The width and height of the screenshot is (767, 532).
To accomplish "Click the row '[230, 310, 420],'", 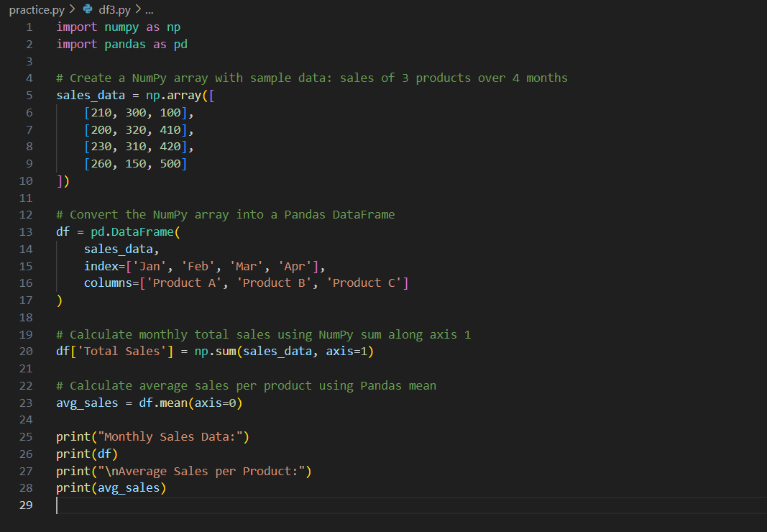I will click(x=139, y=147).
